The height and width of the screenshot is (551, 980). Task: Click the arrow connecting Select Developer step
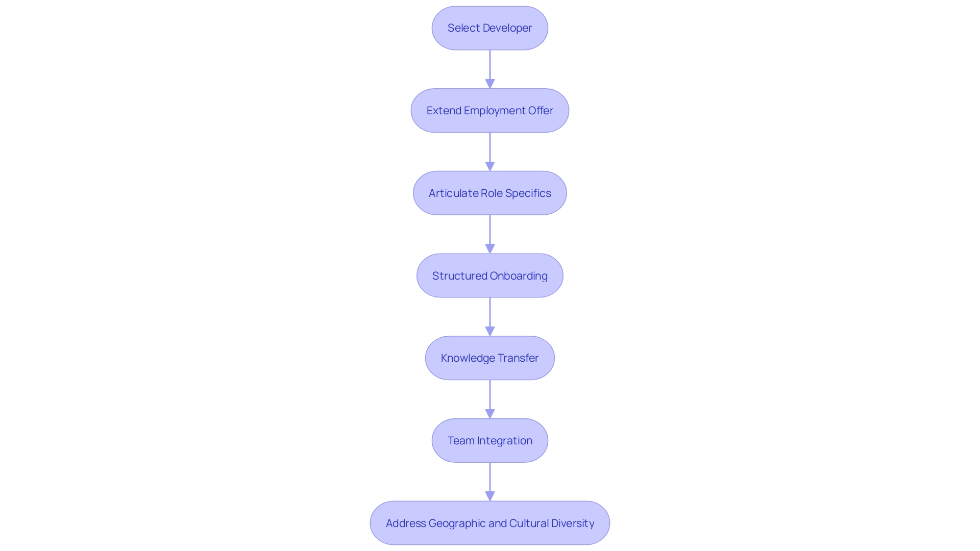(x=490, y=69)
